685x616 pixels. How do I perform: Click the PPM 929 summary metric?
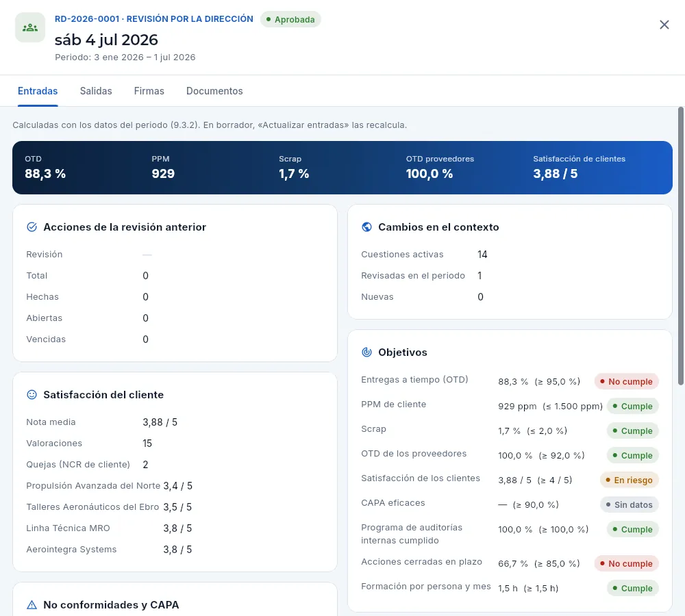(163, 168)
